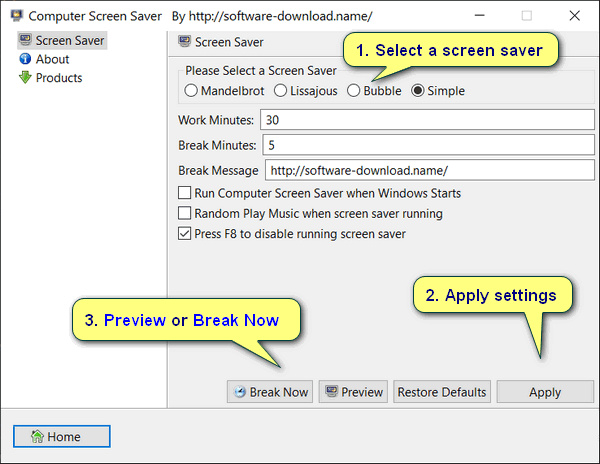
Task: Click the Preview button
Action: [x=353, y=392]
